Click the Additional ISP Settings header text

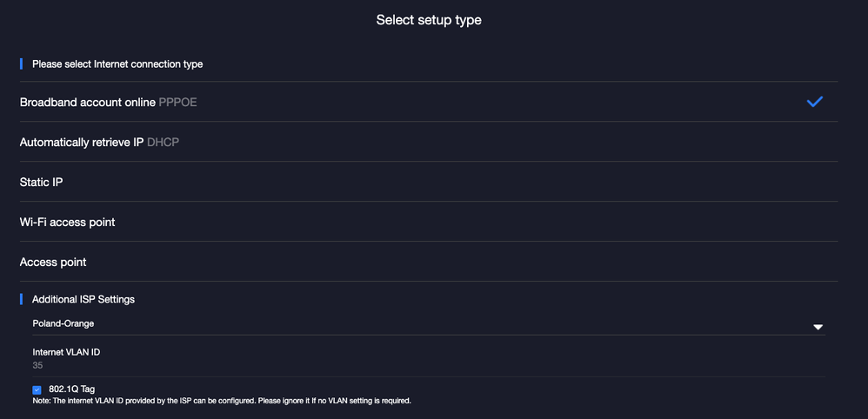click(83, 299)
